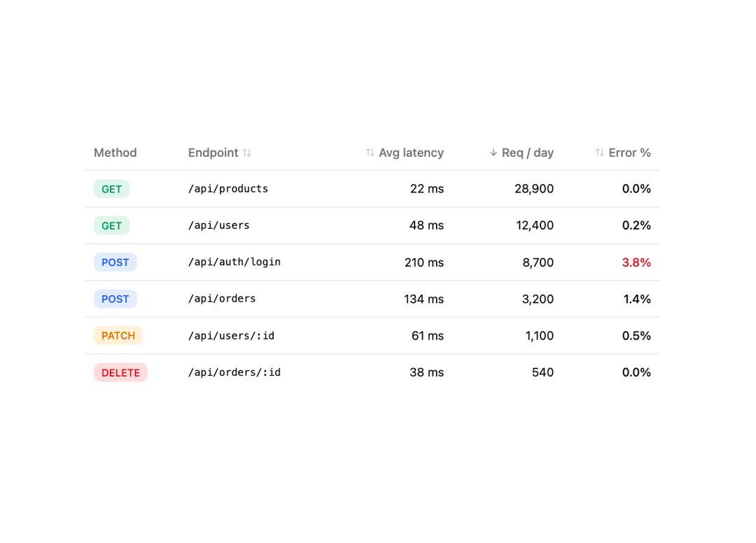Select the /api/orders/:id endpoint text

(x=234, y=372)
